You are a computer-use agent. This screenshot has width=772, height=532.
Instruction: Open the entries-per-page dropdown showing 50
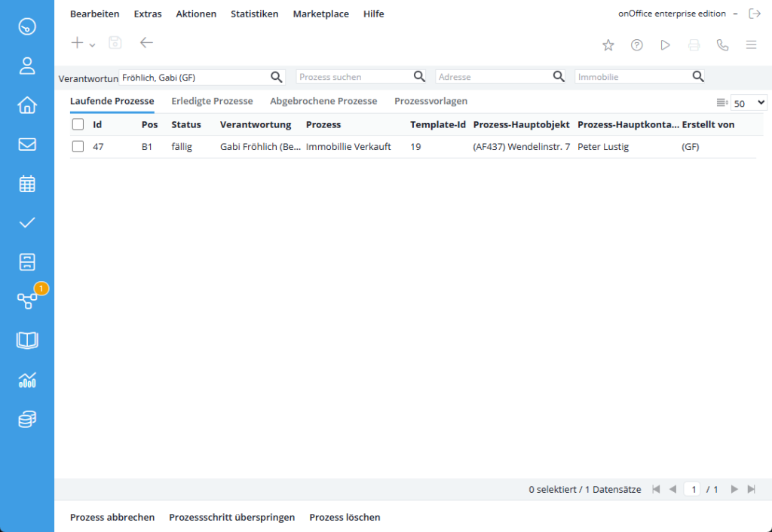749,102
